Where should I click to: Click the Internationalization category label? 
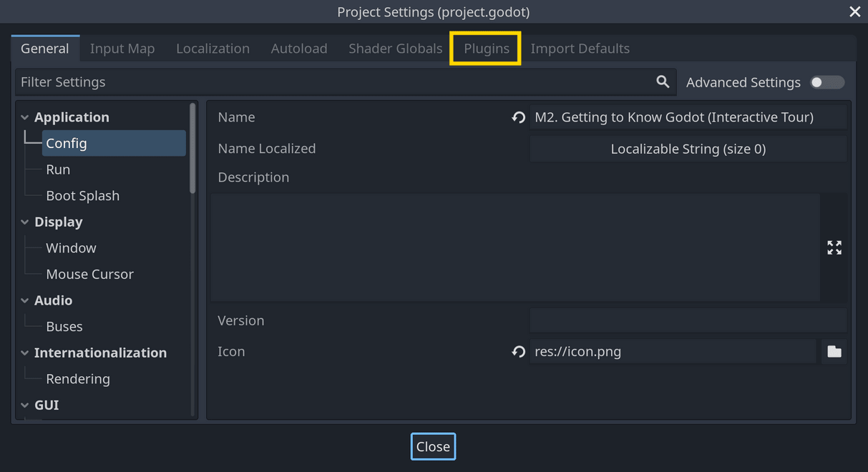point(100,353)
